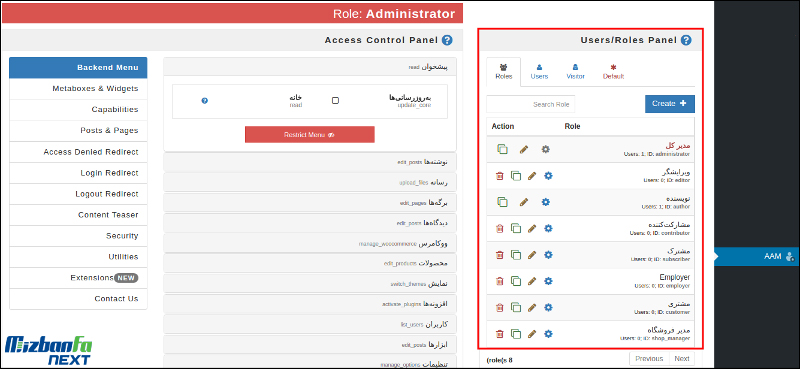Expand the manage_woocommerce section

(x=310, y=243)
